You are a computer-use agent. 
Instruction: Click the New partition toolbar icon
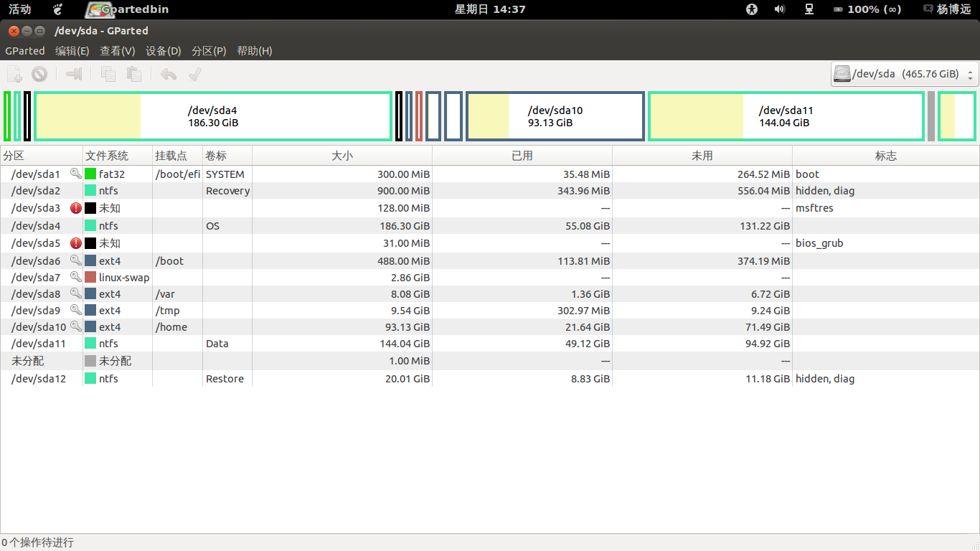(x=14, y=73)
